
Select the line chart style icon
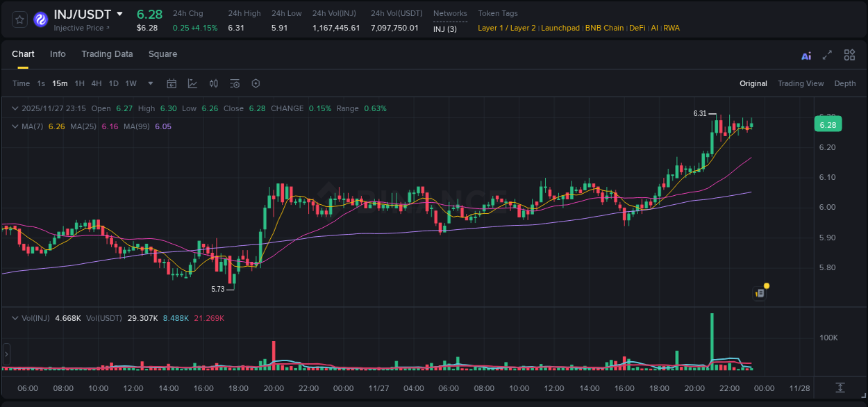[192, 83]
